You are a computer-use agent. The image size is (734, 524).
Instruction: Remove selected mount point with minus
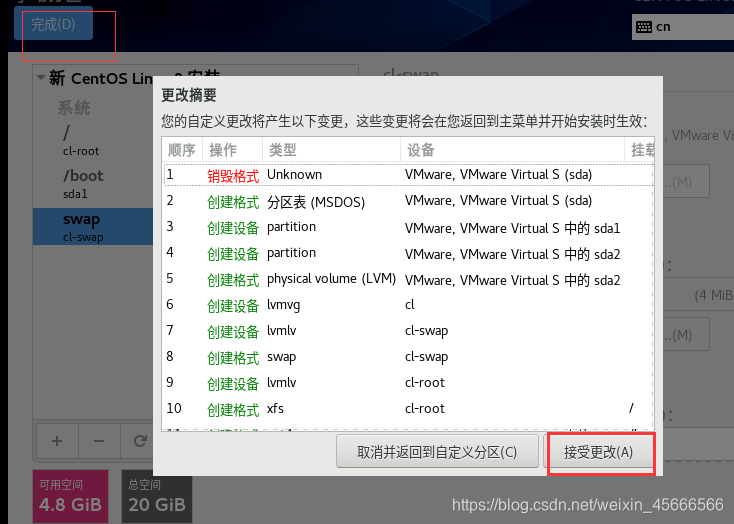(x=99, y=441)
